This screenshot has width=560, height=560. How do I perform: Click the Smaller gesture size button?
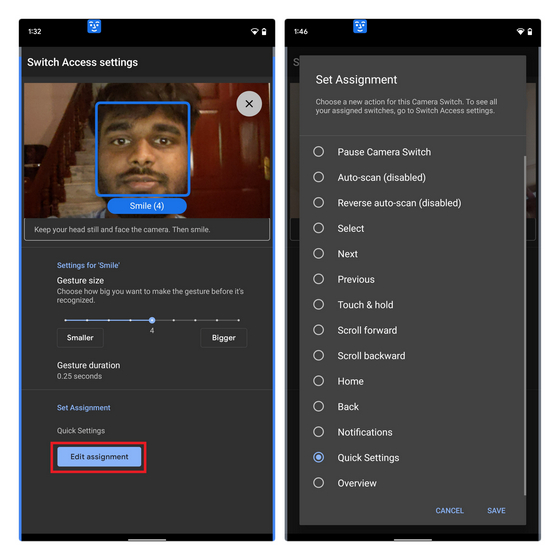(80, 338)
